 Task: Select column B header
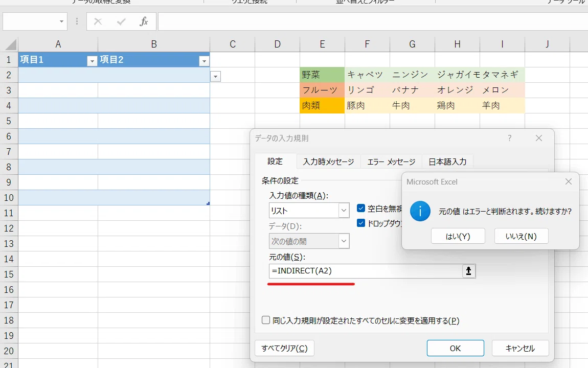(154, 44)
